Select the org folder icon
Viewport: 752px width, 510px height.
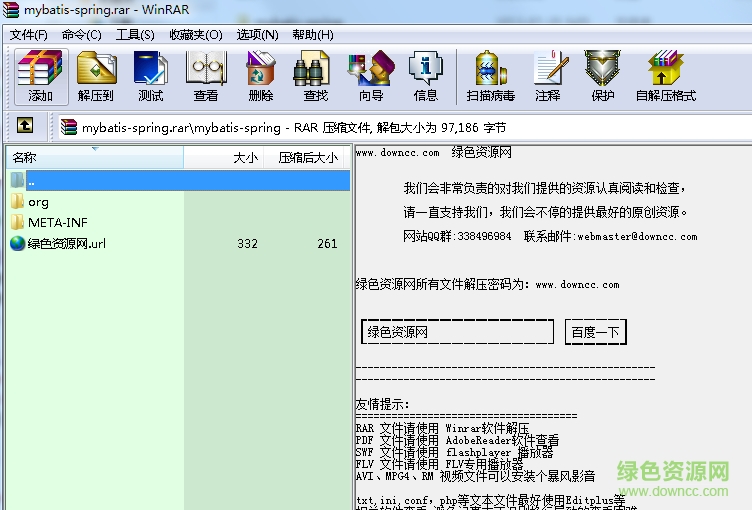coord(17,202)
